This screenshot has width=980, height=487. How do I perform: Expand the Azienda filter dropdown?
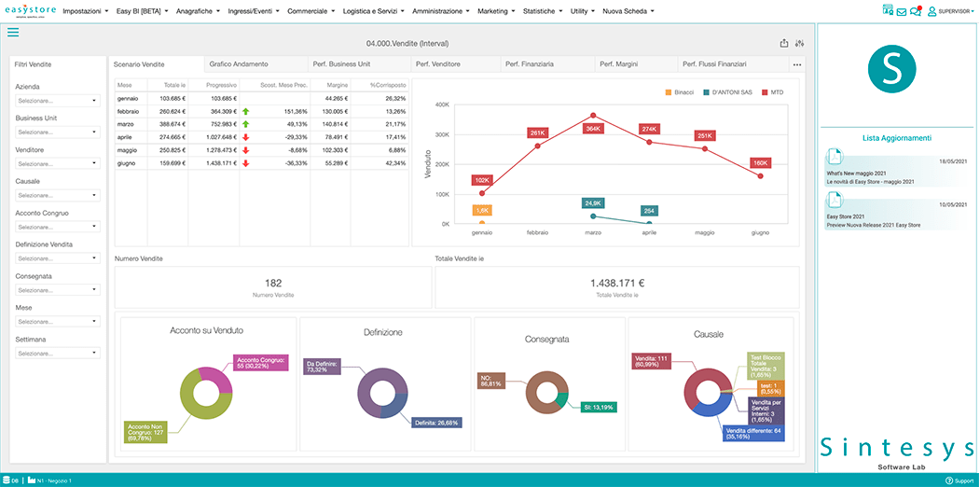pos(57,101)
